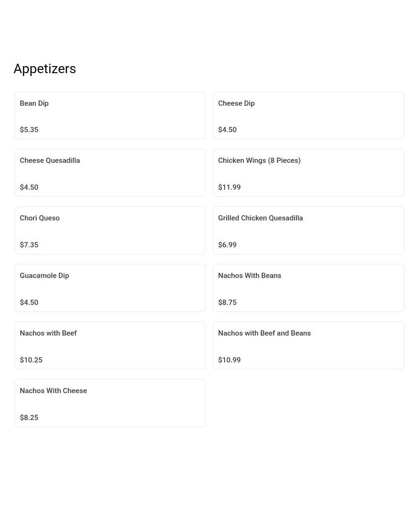Click the $8.75 Nachos With Beans price
Screen dimensions: 420x513
coord(227,303)
